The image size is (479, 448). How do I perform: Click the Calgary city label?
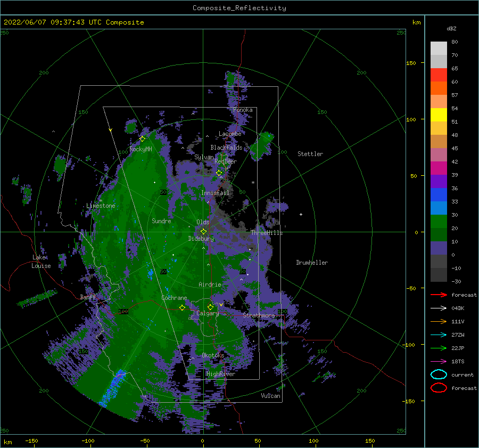click(x=208, y=313)
